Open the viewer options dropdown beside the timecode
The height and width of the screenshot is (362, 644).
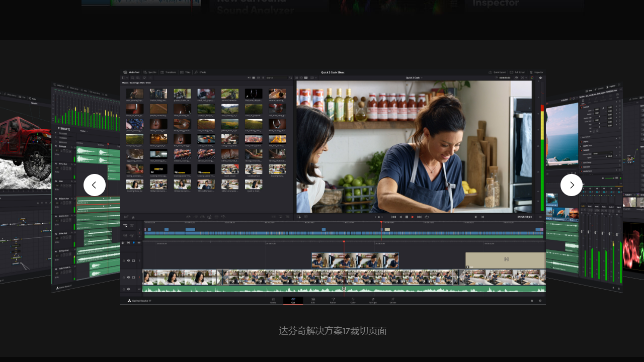[x=526, y=77]
